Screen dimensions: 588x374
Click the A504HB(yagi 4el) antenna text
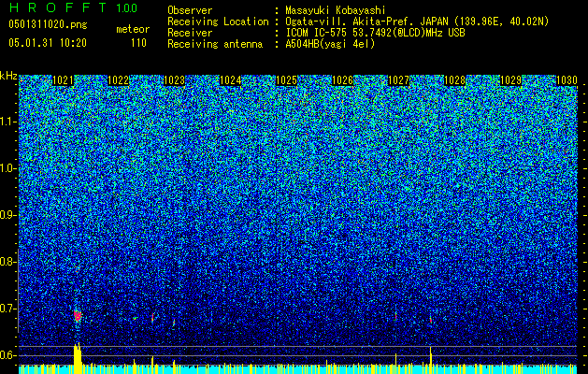[x=330, y=44]
